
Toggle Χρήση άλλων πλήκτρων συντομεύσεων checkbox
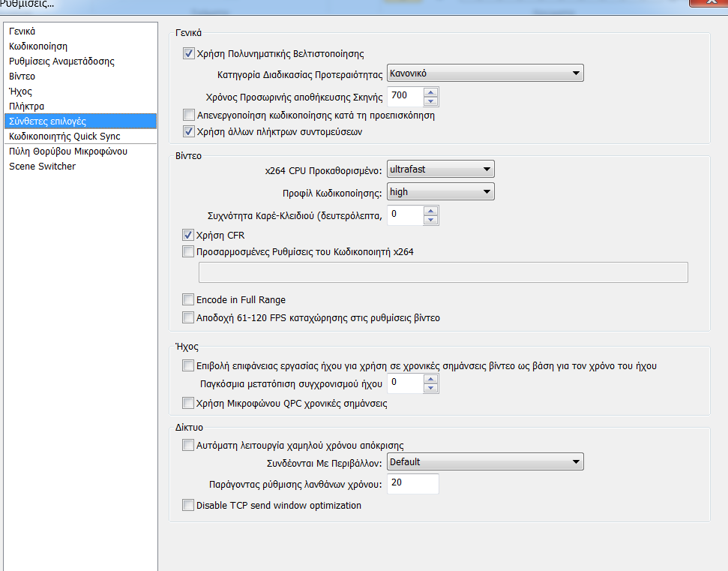(x=188, y=131)
